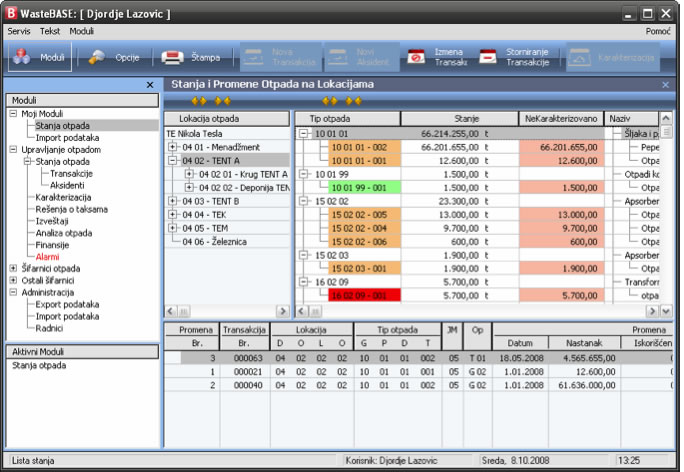Select Alarmi in the module tree
This screenshot has height=472, width=684.
pyautogui.click(x=49, y=257)
